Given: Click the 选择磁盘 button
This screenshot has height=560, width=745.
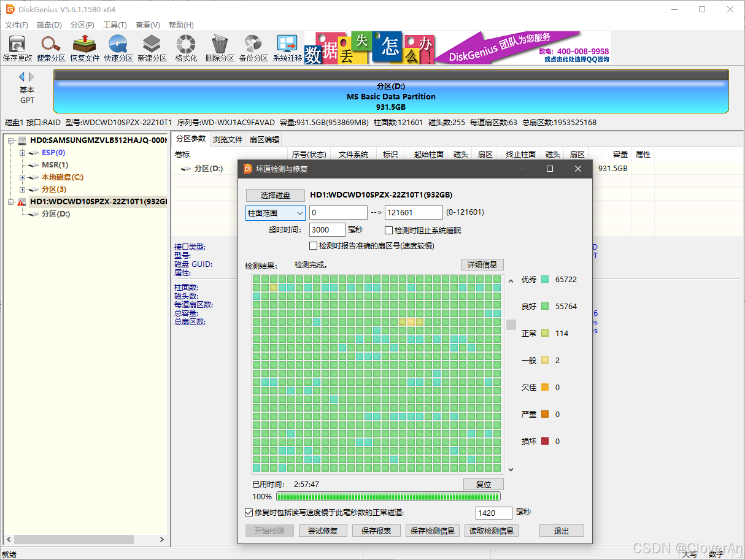Looking at the screenshot, I should (276, 195).
